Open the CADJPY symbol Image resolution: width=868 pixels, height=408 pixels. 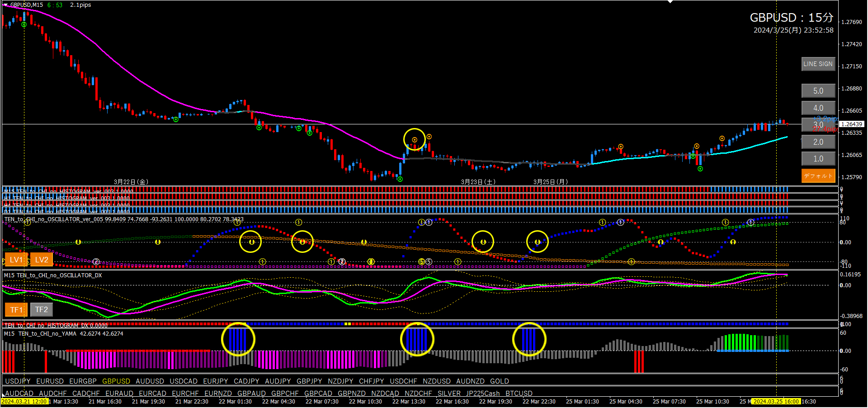tap(246, 381)
